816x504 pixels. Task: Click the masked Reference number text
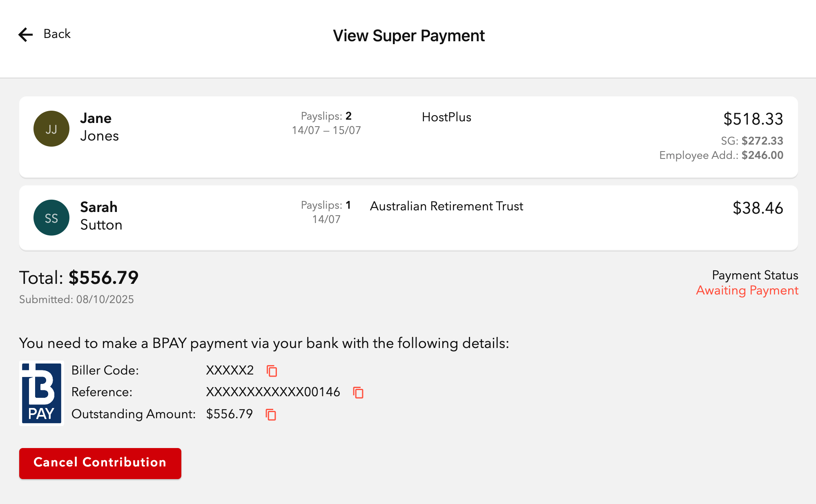point(273,392)
